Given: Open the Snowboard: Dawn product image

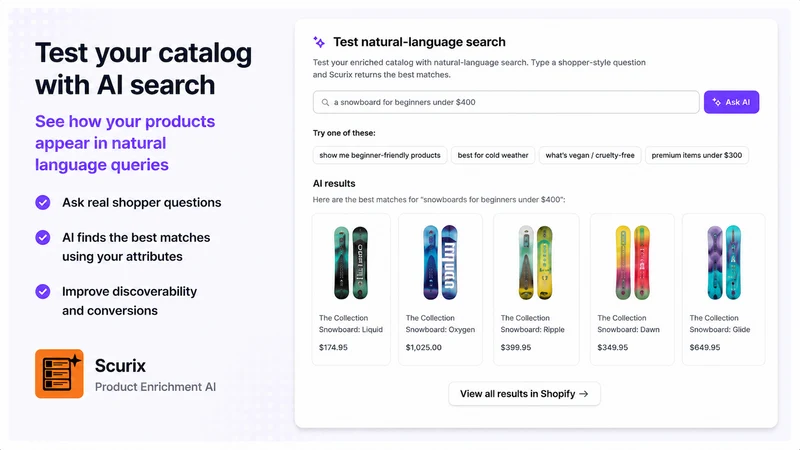Looking at the screenshot, I should [632, 262].
